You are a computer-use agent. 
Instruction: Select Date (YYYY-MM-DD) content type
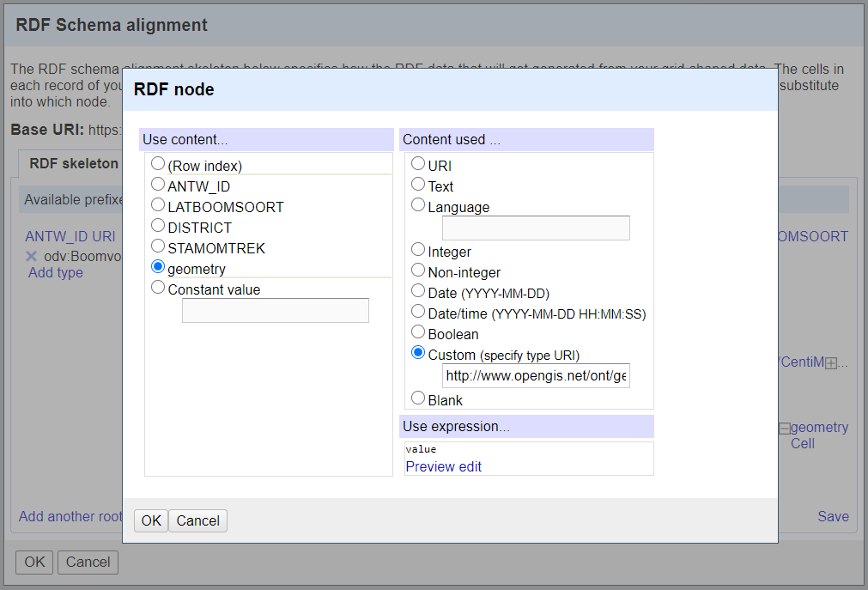pyautogui.click(x=418, y=292)
